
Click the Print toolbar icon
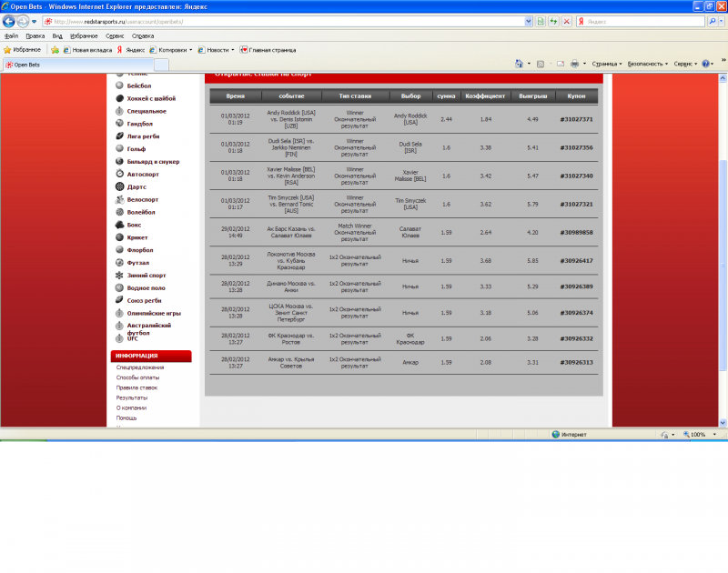tap(575, 64)
